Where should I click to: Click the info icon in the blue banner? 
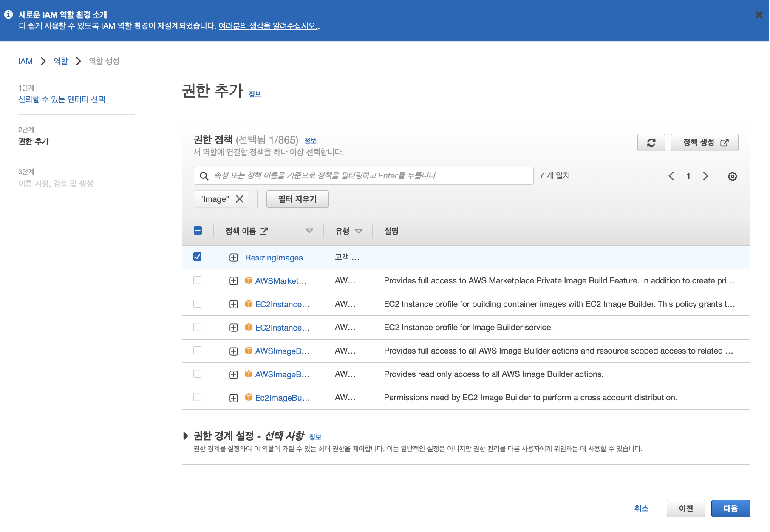(x=8, y=14)
